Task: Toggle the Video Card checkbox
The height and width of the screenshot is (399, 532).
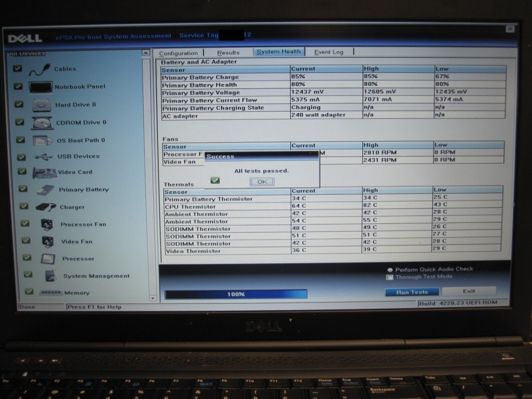Action: pyautogui.click(x=22, y=171)
